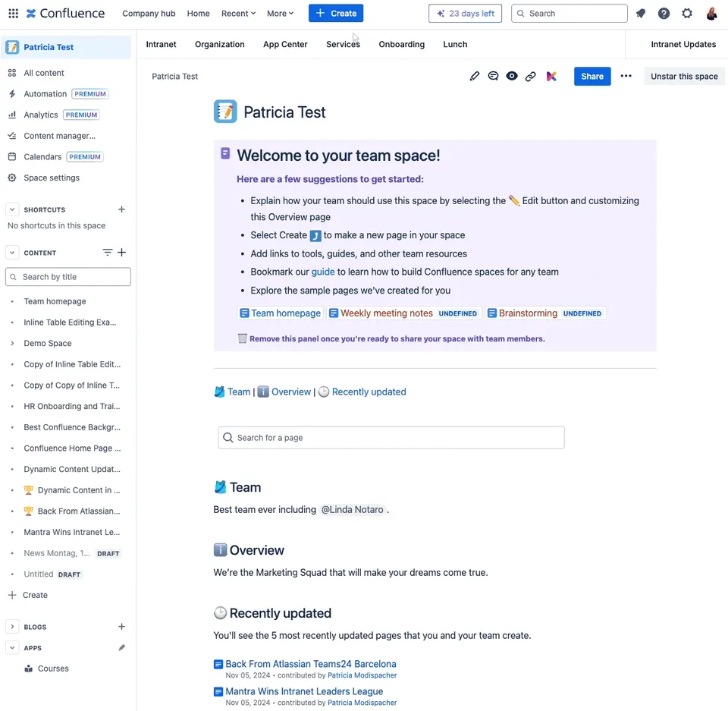Open the App Center tab
Viewport: 728px width, 711px height.
pyautogui.click(x=285, y=44)
